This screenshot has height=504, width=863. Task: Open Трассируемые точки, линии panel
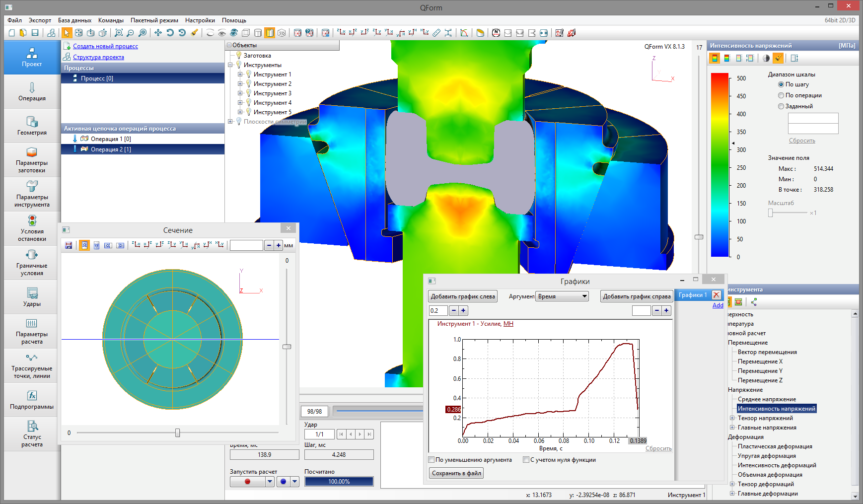pyautogui.click(x=32, y=365)
